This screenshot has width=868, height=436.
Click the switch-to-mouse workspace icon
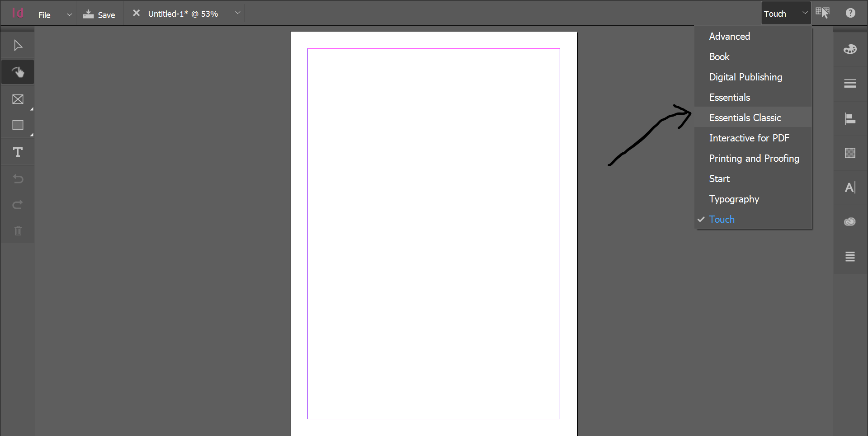coord(822,13)
